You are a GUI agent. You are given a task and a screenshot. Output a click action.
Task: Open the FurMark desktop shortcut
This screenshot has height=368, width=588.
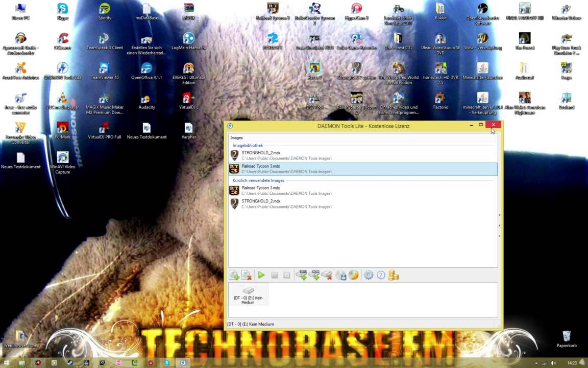pos(63,130)
